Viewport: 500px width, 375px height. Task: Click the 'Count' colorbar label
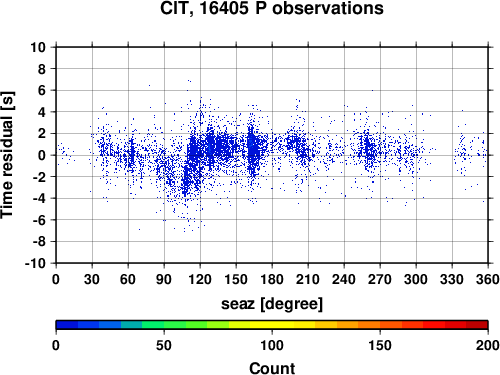pyautogui.click(x=272, y=368)
